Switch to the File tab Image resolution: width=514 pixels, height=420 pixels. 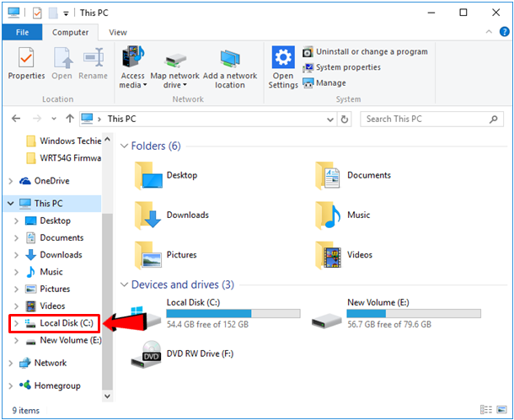click(x=22, y=33)
